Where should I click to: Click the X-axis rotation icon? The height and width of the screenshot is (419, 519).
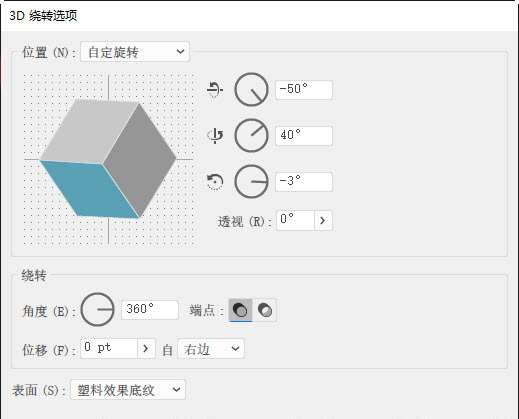(x=215, y=90)
